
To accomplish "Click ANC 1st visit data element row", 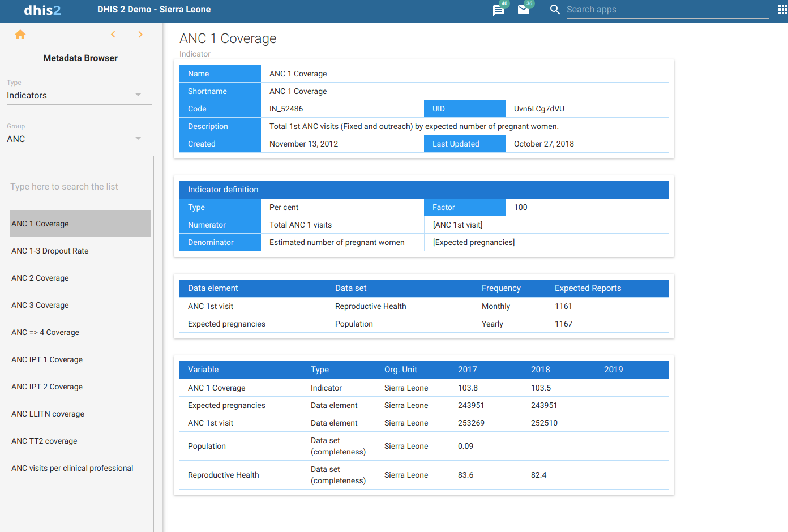I will tap(424, 306).
